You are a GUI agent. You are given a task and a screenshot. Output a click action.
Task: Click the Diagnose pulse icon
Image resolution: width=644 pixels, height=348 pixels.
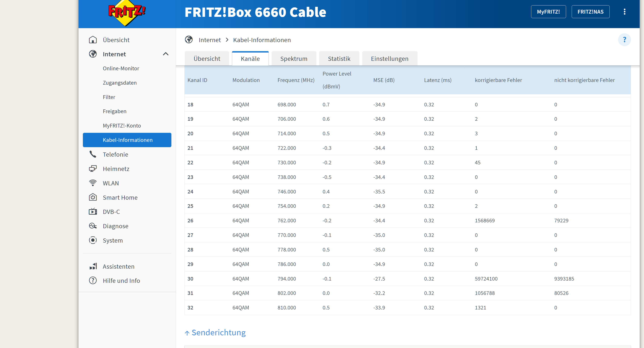pos(93,226)
